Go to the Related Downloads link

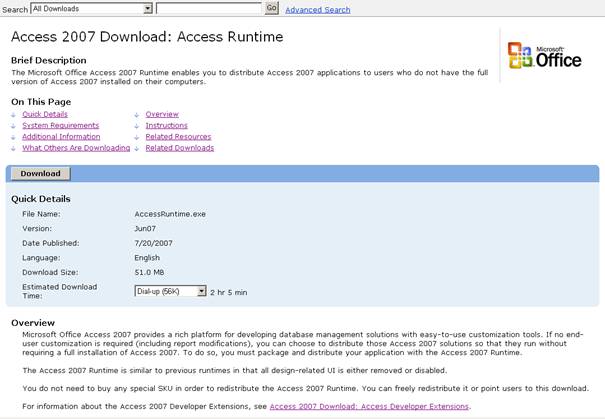(x=179, y=148)
